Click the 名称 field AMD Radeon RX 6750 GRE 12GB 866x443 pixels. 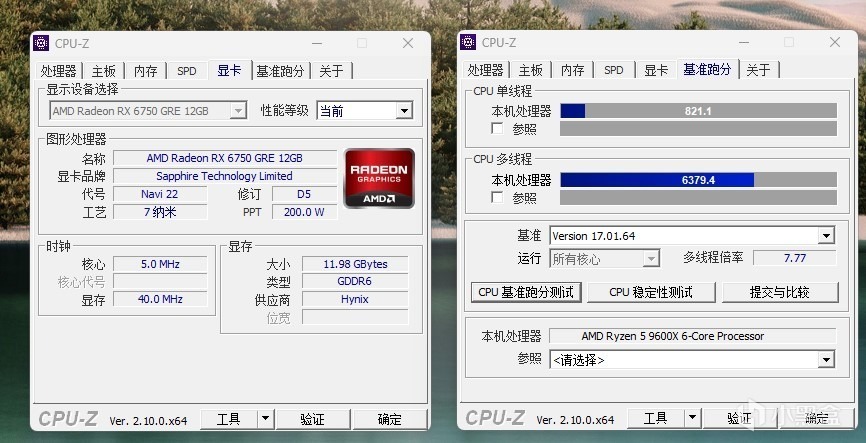(225, 158)
